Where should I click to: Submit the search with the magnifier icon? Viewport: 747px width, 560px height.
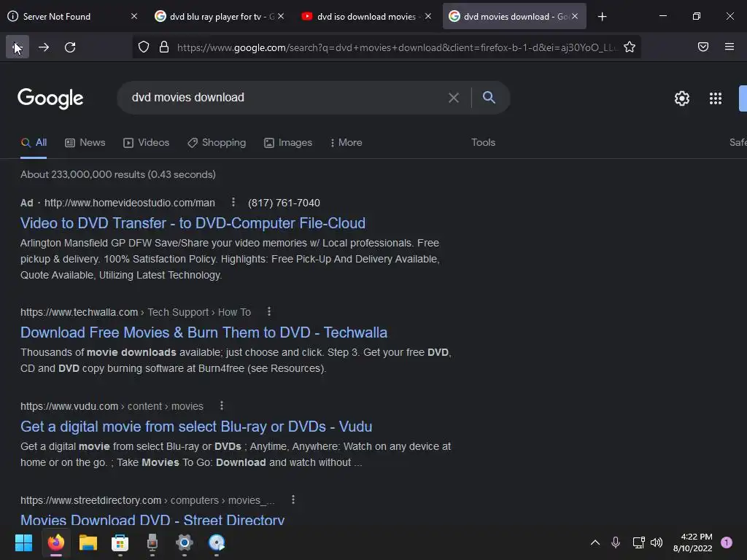click(489, 97)
